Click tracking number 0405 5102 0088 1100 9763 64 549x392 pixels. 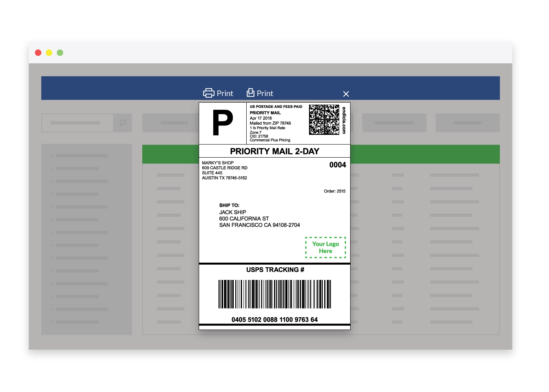[x=274, y=319]
